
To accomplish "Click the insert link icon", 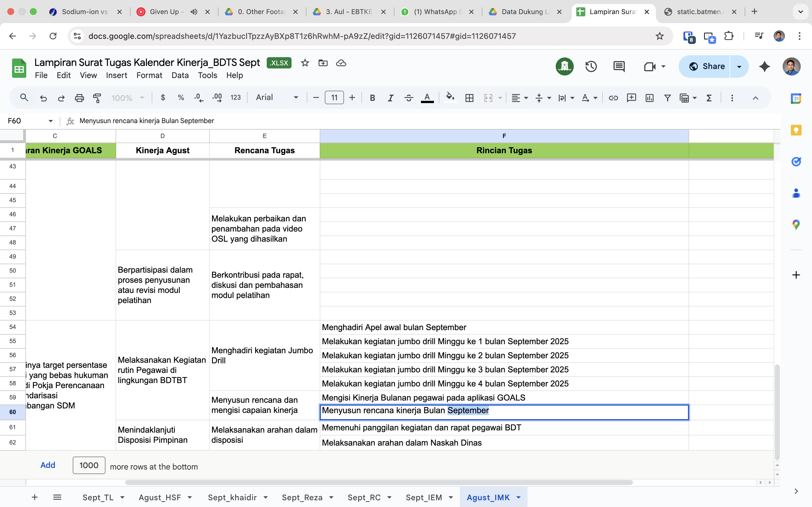I will [613, 97].
